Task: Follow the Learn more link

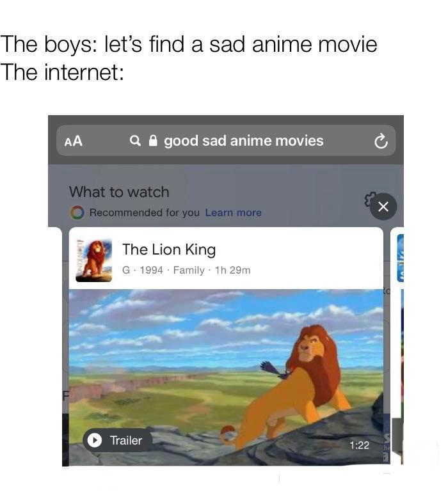Action: (x=233, y=212)
